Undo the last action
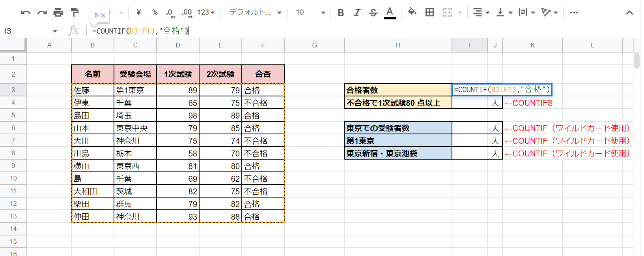This screenshot has height=256, width=644. point(26,13)
